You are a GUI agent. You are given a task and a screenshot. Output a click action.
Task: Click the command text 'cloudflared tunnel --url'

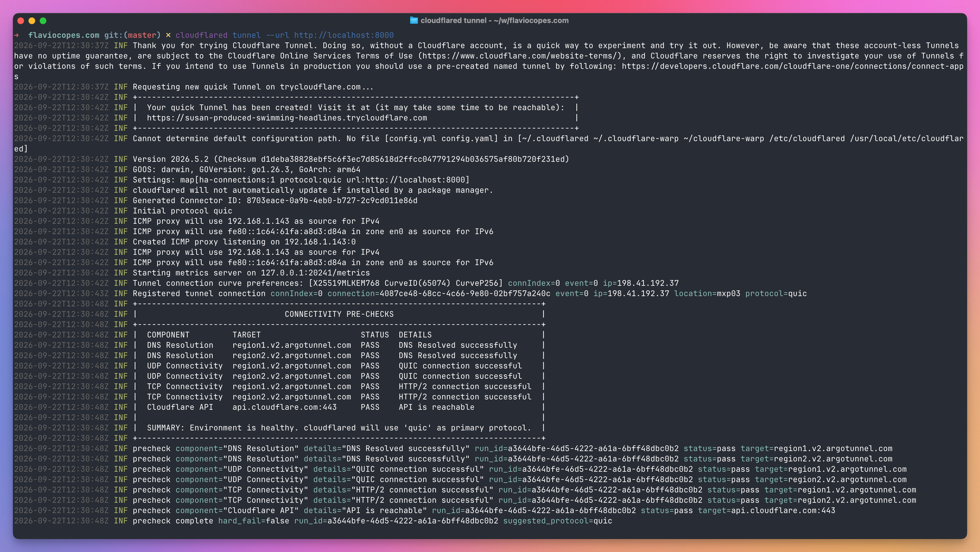click(x=232, y=35)
